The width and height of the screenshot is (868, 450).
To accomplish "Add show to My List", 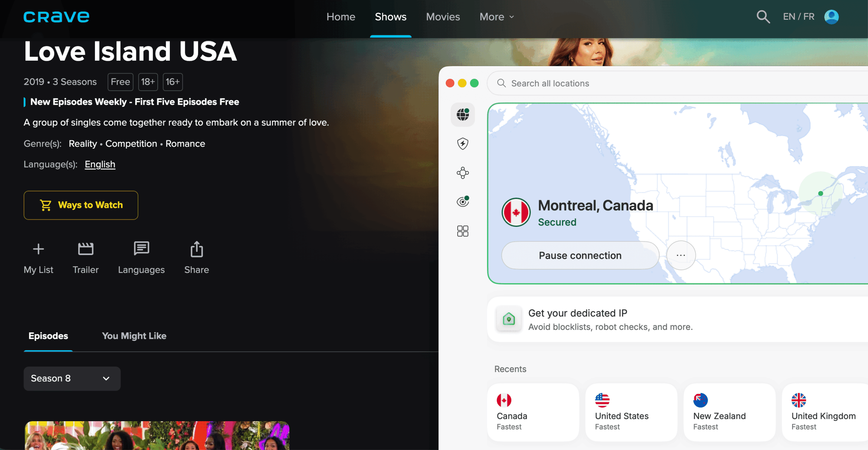I will point(38,258).
